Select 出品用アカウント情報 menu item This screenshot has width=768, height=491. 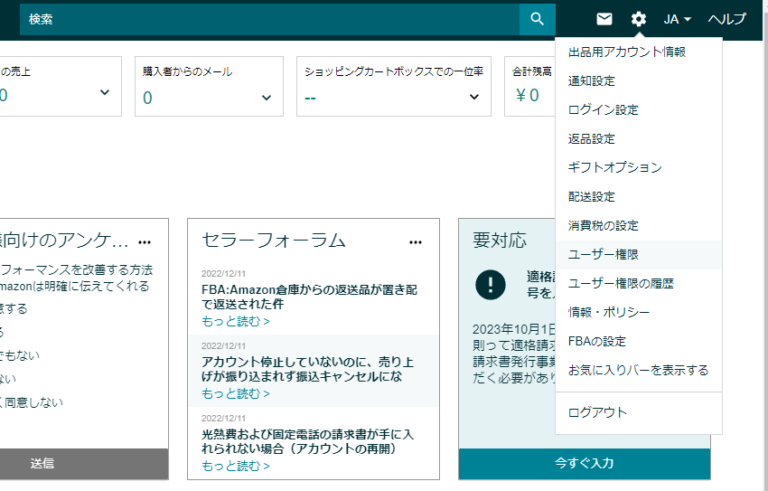point(639,52)
